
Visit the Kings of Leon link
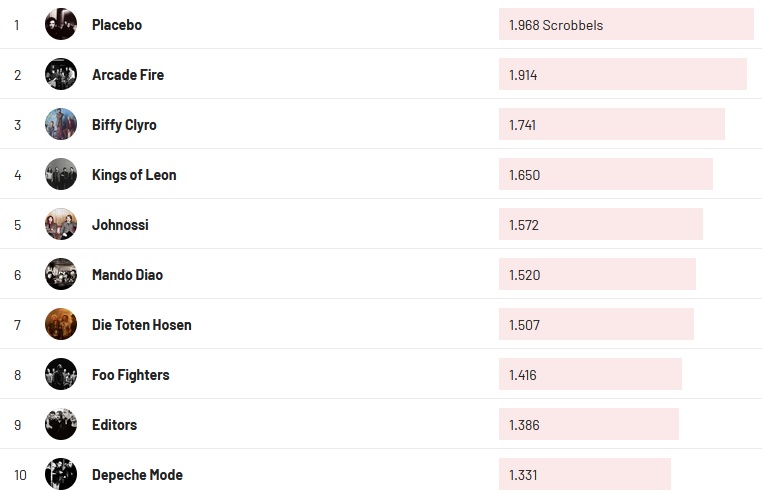click(134, 175)
